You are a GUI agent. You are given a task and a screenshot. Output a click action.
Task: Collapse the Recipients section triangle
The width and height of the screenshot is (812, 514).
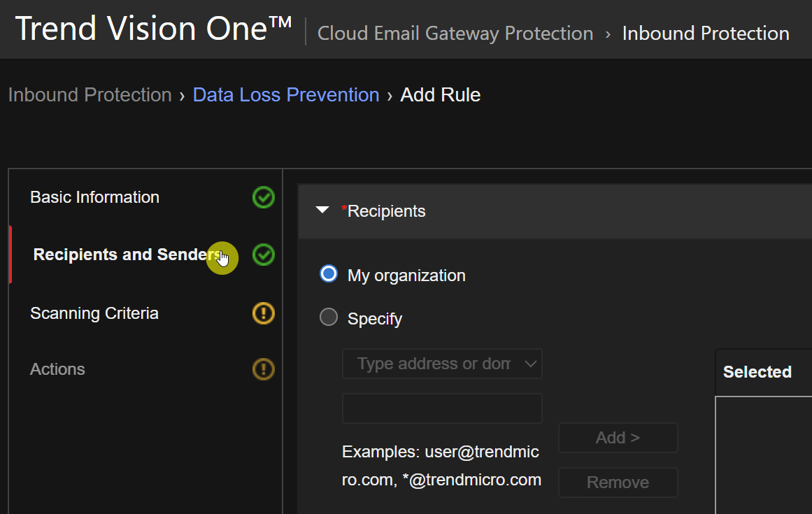click(x=322, y=210)
